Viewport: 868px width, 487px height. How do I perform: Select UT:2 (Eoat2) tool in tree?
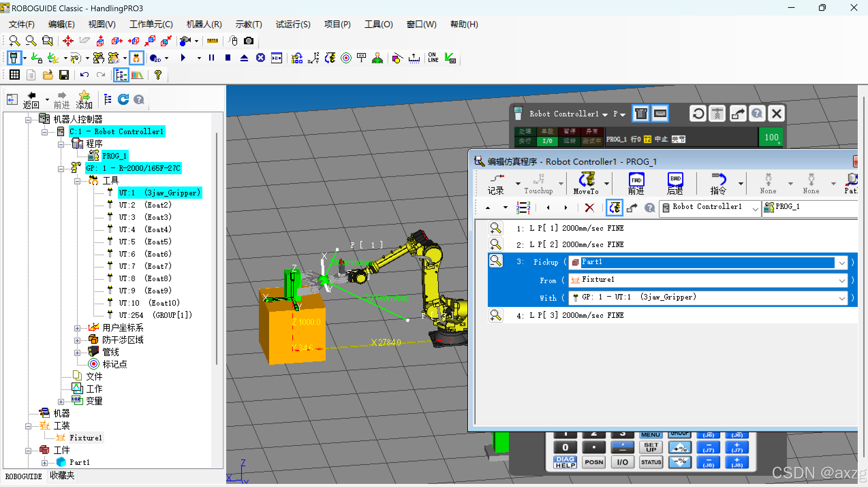tap(145, 205)
